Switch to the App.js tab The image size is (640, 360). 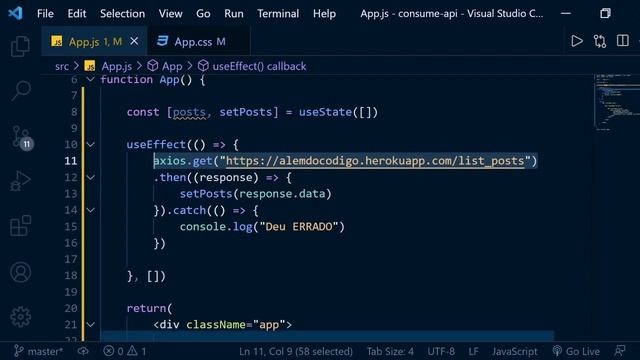point(94,41)
